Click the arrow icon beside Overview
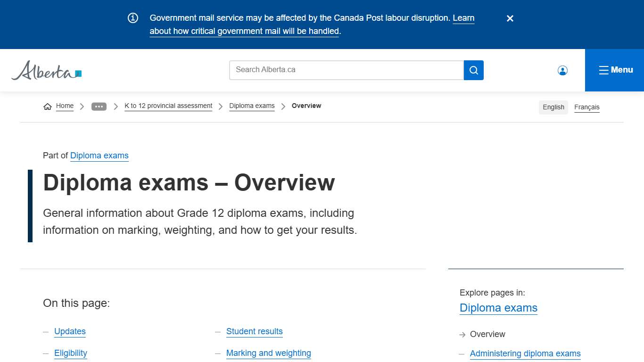The image size is (644, 362). 462,335
